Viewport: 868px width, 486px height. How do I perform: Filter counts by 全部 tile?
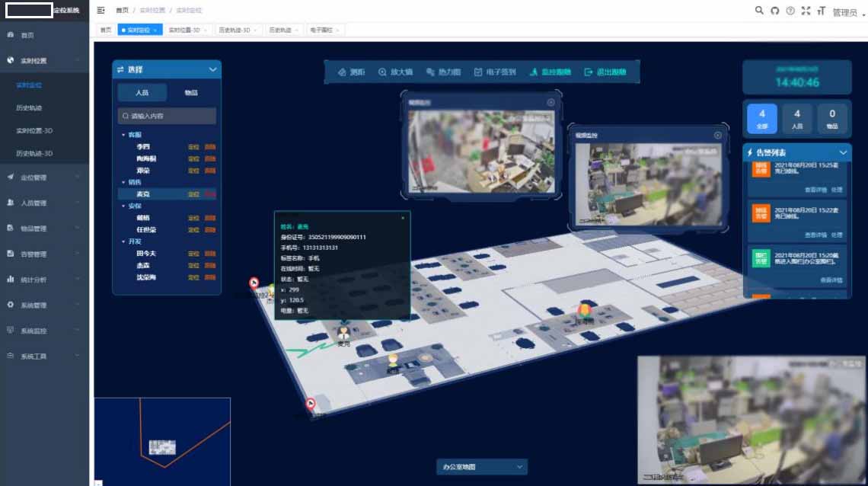coord(762,119)
